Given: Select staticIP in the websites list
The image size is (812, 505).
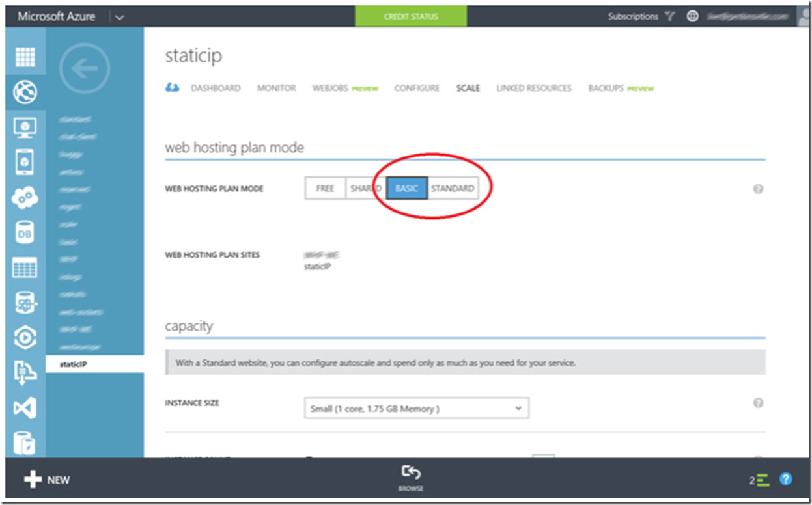Looking at the screenshot, I should click(x=95, y=364).
